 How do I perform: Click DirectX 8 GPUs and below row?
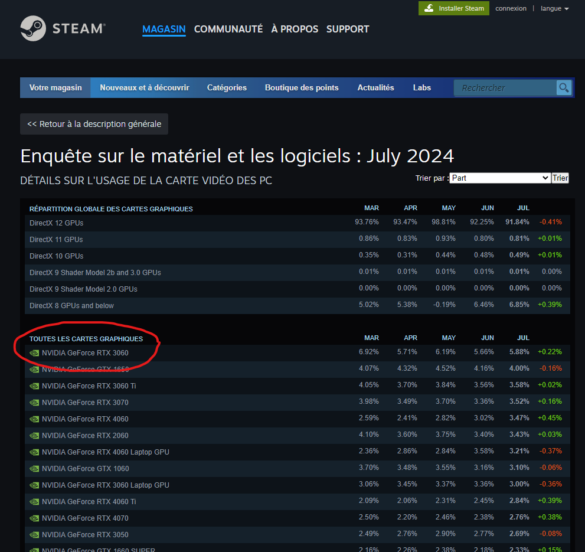pyautogui.click(x=297, y=305)
